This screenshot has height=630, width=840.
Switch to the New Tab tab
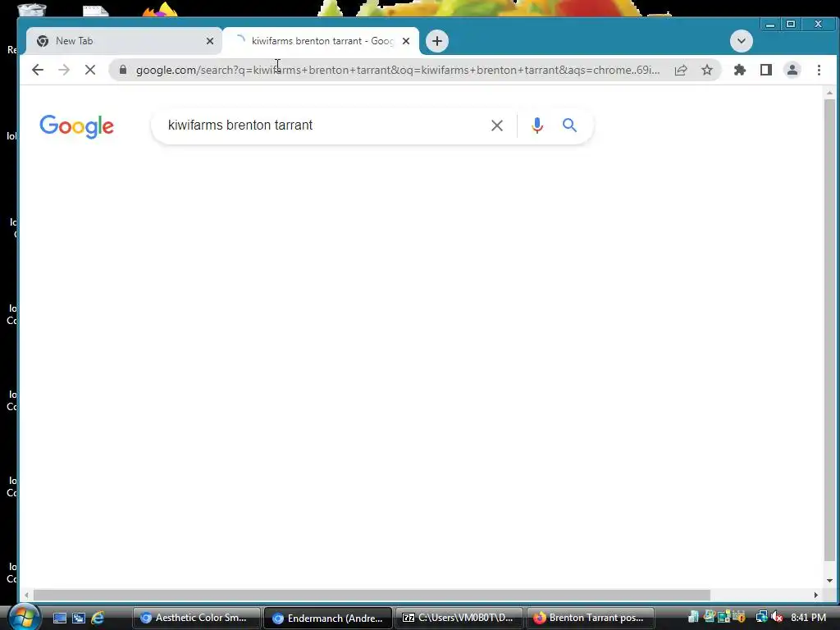coord(124,41)
